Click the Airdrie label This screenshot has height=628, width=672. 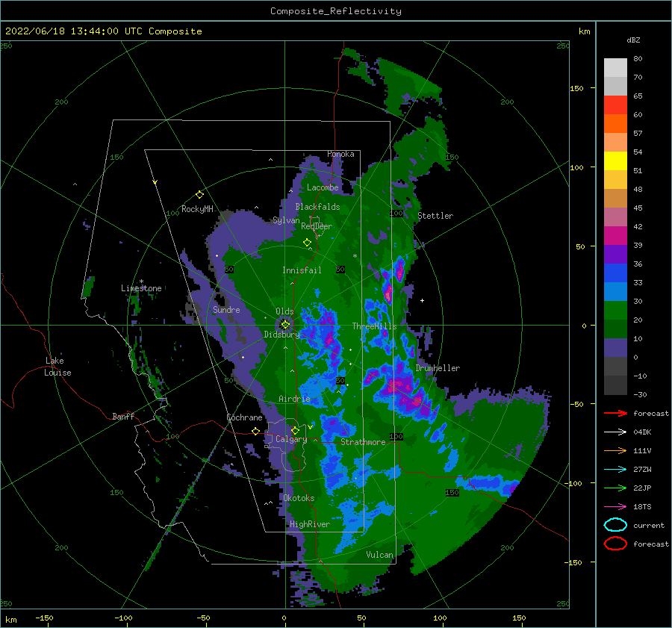[x=294, y=399]
